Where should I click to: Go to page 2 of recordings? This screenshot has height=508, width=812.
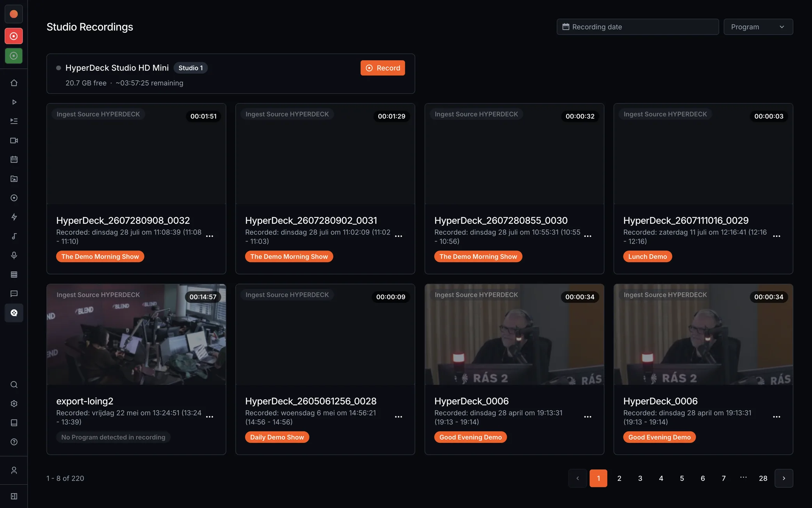(619, 478)
